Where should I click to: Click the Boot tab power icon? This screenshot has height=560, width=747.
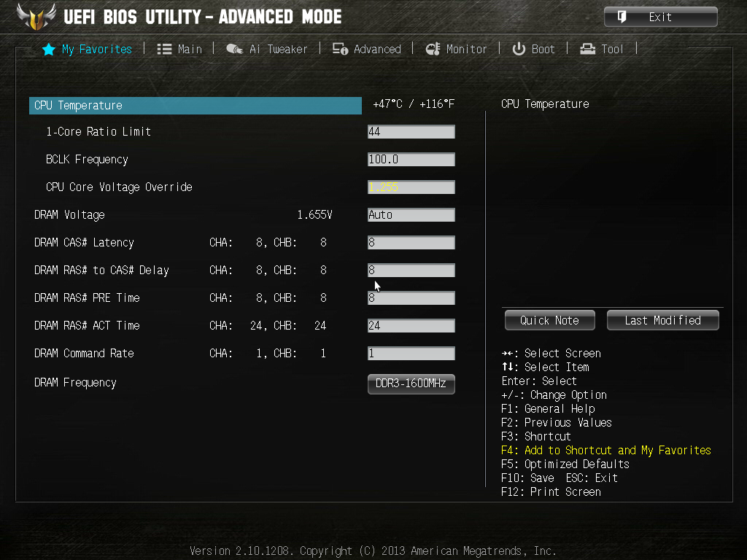[x=519, y=49]
